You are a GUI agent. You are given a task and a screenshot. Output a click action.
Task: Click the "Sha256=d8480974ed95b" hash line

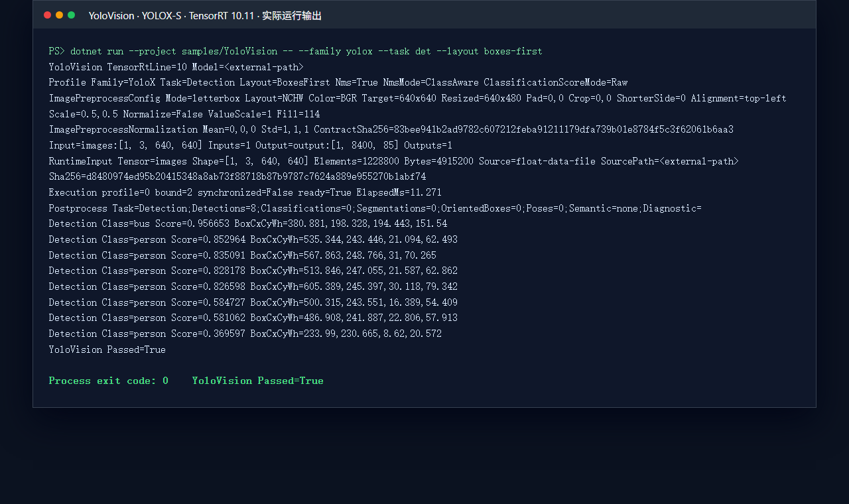[237, 176]
